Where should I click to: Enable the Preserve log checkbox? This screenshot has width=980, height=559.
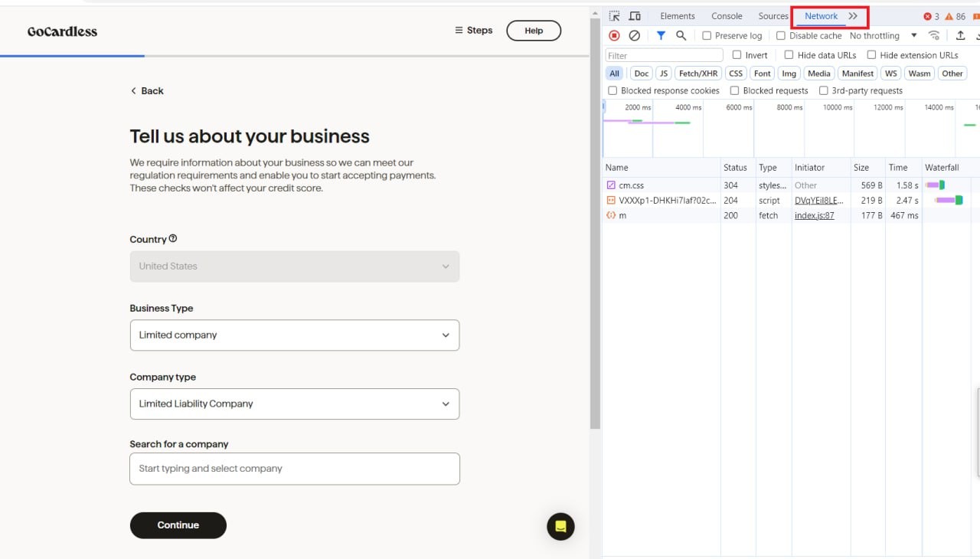tap(707, 36)
